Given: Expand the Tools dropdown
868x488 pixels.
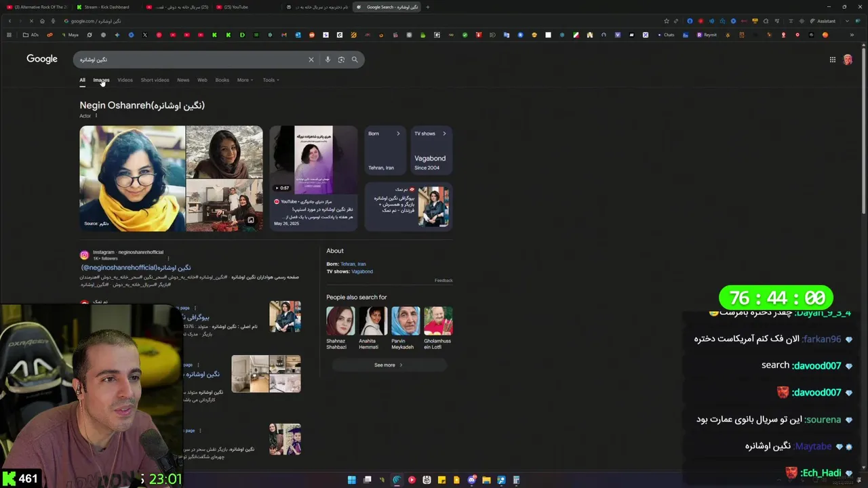Looking at the screenshot, I should (x=271, y=80).
